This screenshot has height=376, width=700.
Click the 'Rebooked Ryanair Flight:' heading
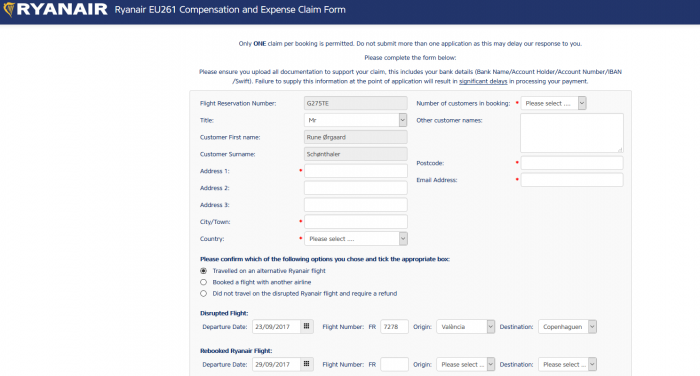(x=236, y=351)
